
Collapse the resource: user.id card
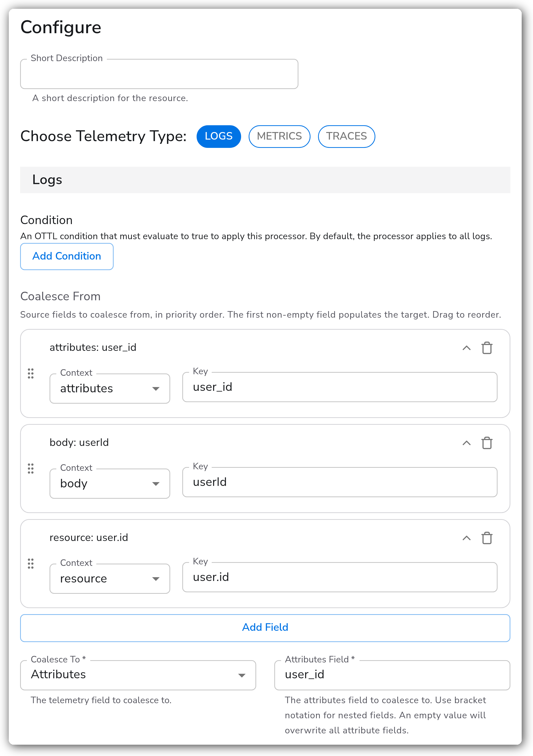[x=466, y=538]
